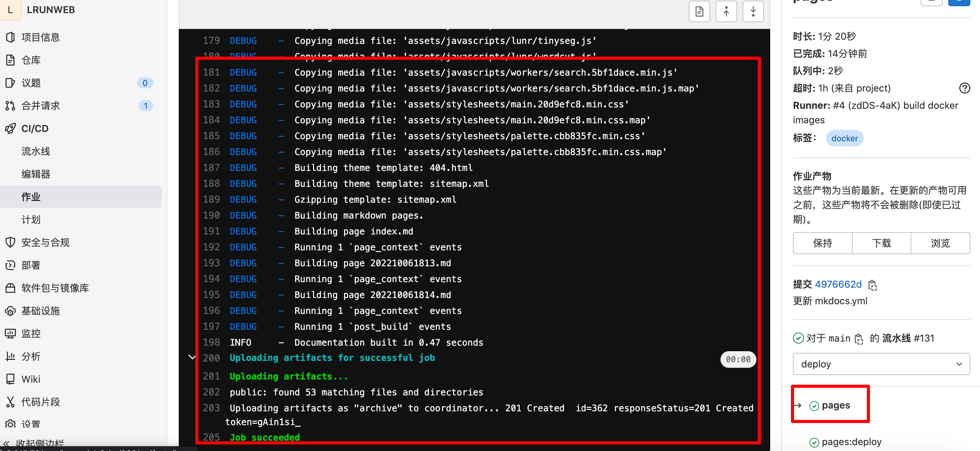Image resolution: width=980 pixels, height=451 pixels.
Task: Click the 'Job succeeded' log line
Action: pyautogui.click(x=264, y=437)
